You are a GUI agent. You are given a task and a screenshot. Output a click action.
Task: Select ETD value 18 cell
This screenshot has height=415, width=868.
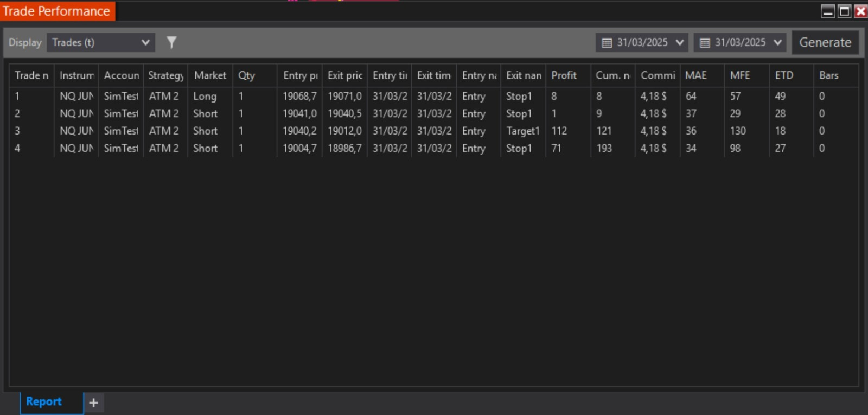792,131
